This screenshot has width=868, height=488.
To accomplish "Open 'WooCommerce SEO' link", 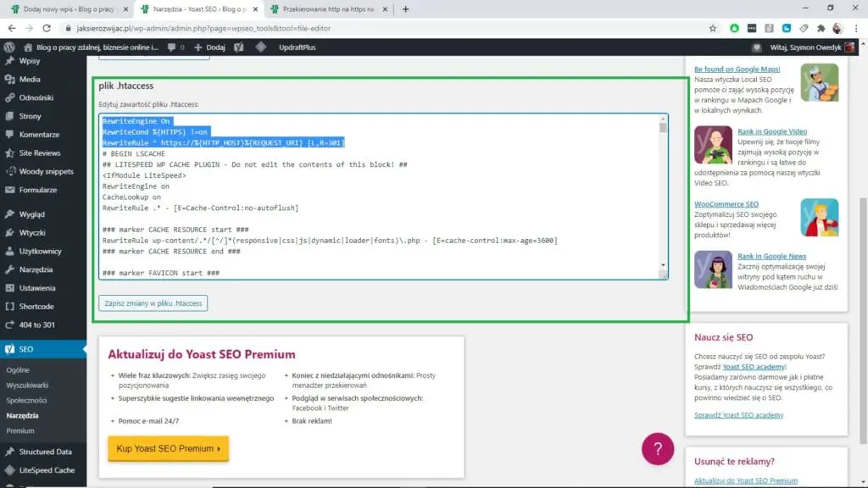I will coord(726,204).
